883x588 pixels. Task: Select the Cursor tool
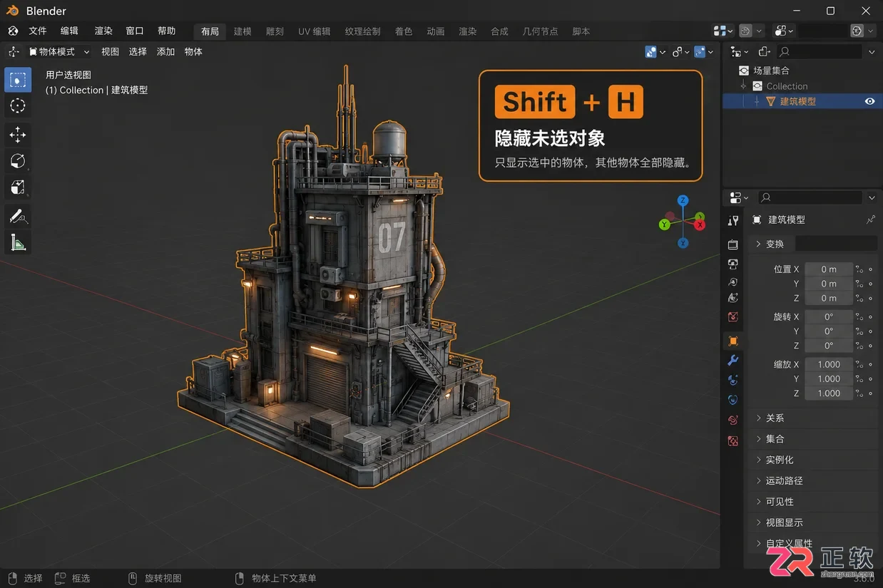click(x=18, y=106)
